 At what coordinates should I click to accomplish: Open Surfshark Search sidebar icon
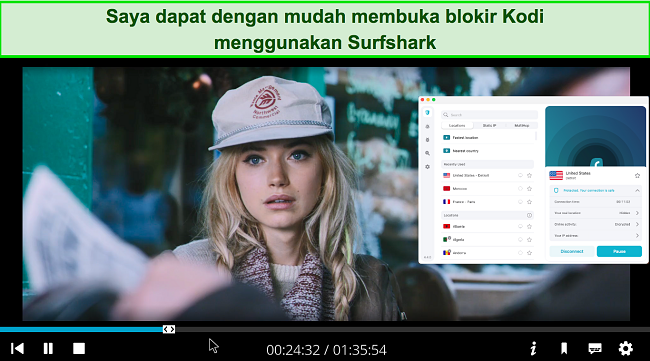point(427,153)
